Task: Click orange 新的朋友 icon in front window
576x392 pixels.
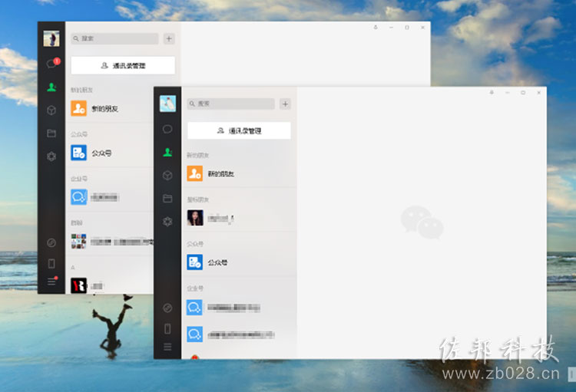Action: point(195,173)
